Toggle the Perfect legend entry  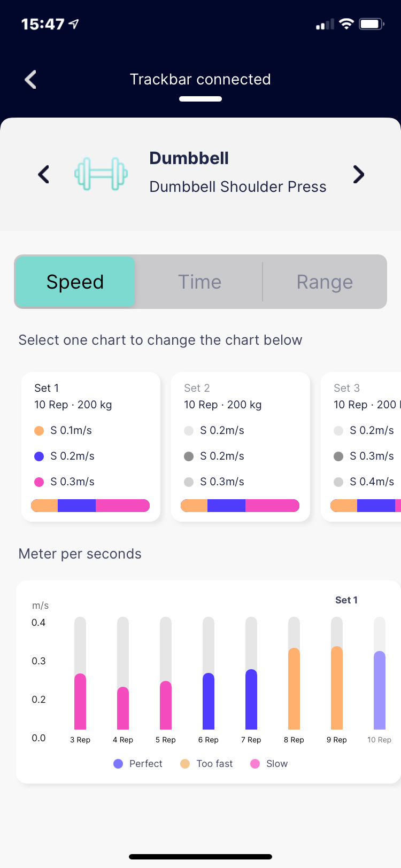click(137, 764)
